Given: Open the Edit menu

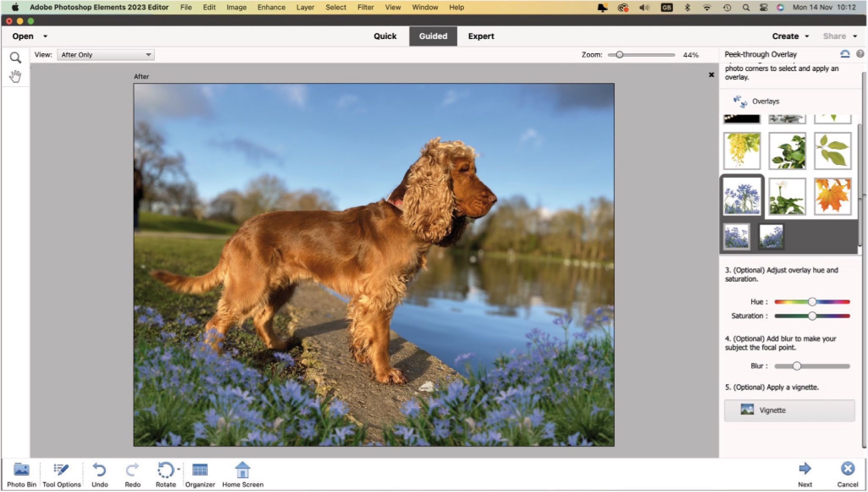Looking at the screenshot, I should point(209,7).
